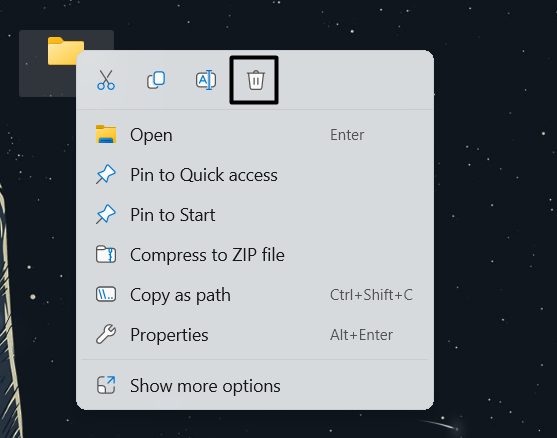Click the Alt+Enter shortcut label
The image size is (557, 438).
click(361, 335)
